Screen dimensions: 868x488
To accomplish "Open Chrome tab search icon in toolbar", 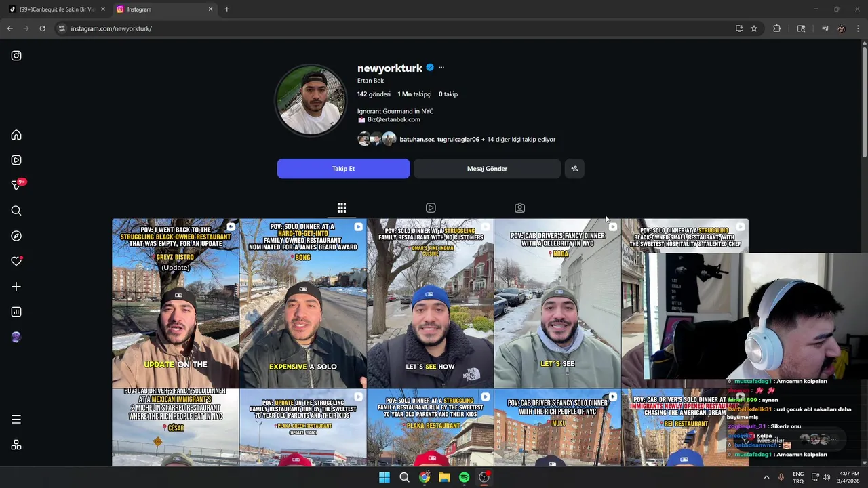I will [801, 28].
